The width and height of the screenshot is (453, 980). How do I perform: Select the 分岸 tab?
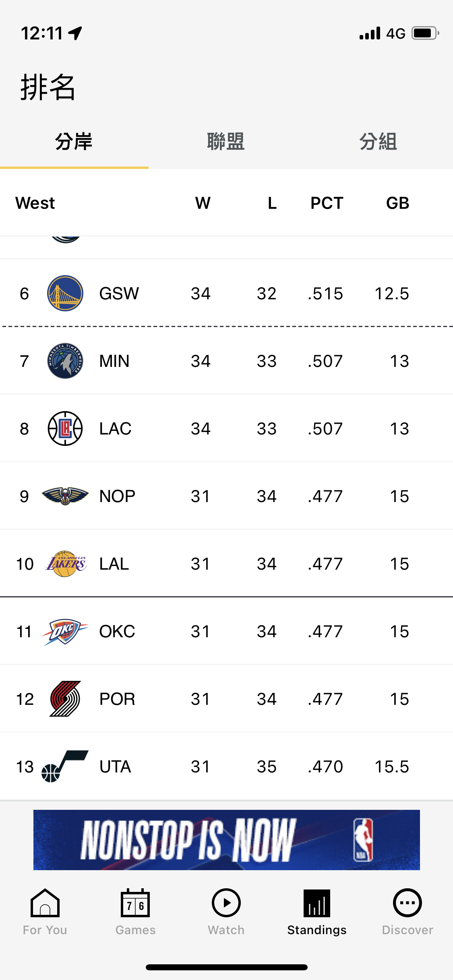tap(74, 142)
